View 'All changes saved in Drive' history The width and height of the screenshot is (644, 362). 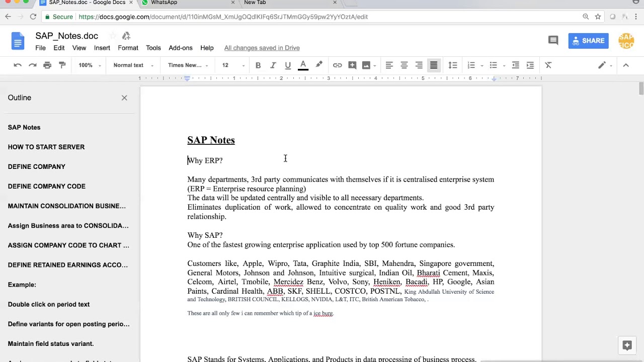tap(262, 48)
